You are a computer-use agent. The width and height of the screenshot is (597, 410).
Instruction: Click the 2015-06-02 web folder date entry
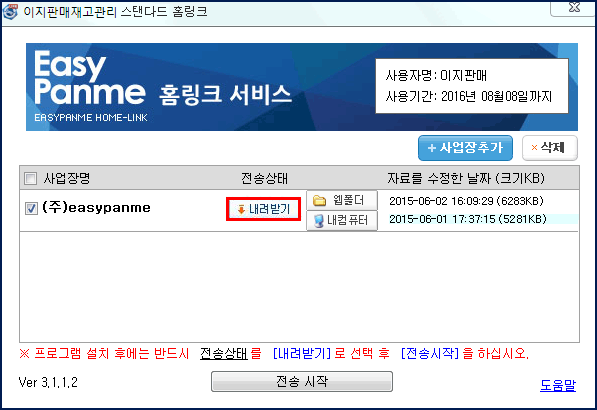pyautogui.click(x=466, y=201)
